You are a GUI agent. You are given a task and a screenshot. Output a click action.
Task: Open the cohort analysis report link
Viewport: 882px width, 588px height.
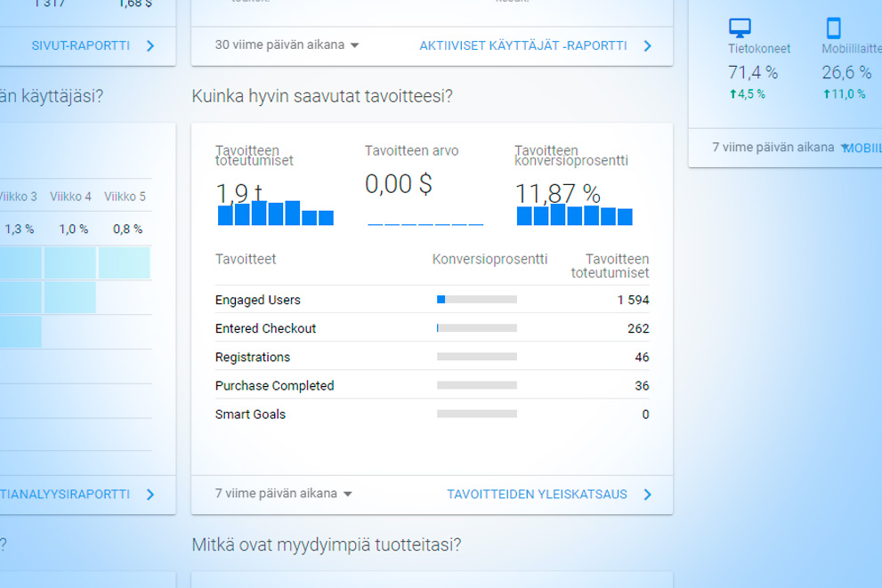[x=65, y=494]
